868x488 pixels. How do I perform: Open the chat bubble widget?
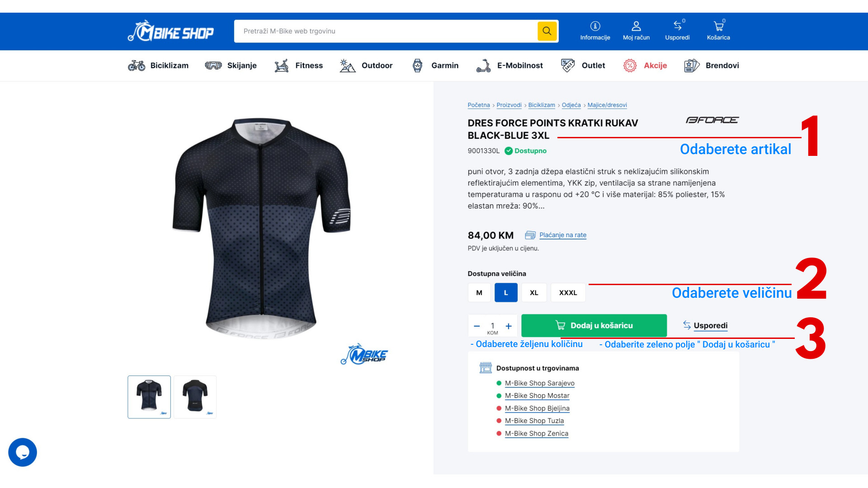click(23, 452)
